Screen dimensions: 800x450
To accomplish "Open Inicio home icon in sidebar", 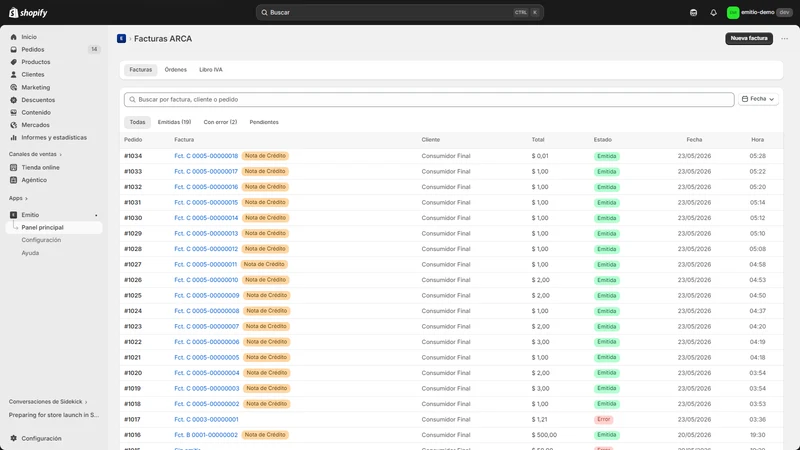I will [x=13, y=37].
